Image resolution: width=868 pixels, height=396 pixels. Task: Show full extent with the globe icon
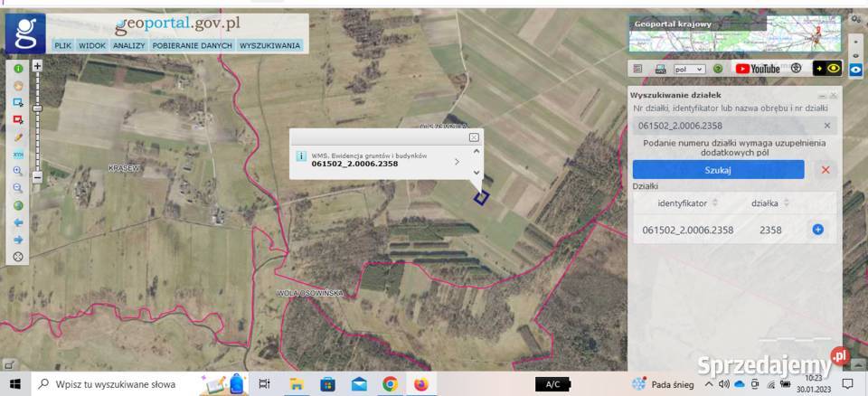(18, 205)
